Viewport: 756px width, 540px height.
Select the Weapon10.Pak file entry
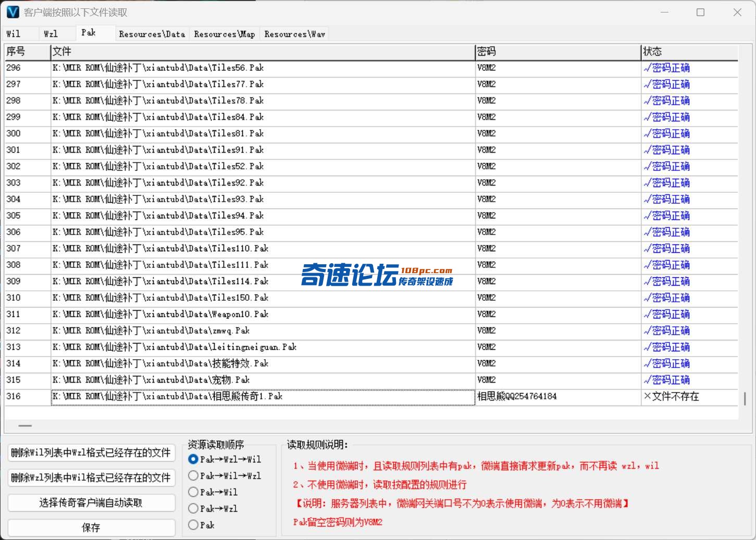263,314
